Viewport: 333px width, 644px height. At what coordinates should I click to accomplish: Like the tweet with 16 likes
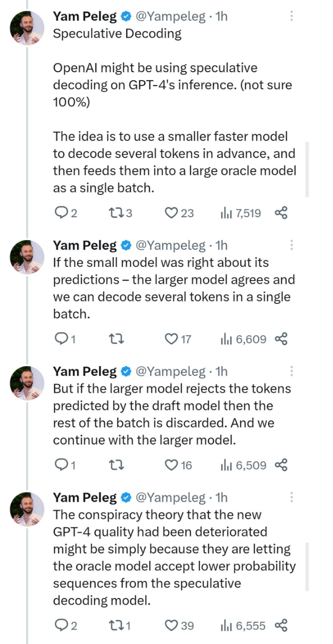click(x=178, y=465)
